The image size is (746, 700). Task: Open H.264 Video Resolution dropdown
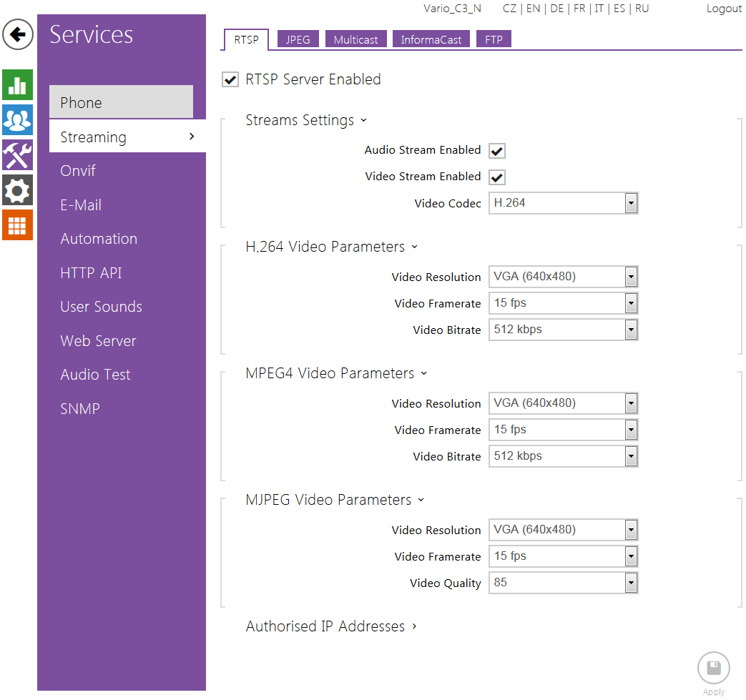(x=563, y=277)
